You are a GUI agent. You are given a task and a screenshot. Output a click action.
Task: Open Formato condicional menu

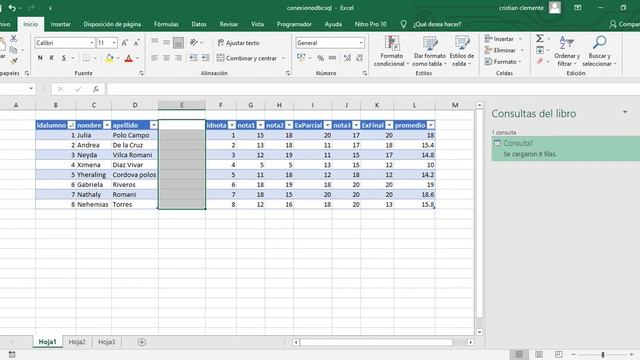pyautogui.click(x=391, y=51)
